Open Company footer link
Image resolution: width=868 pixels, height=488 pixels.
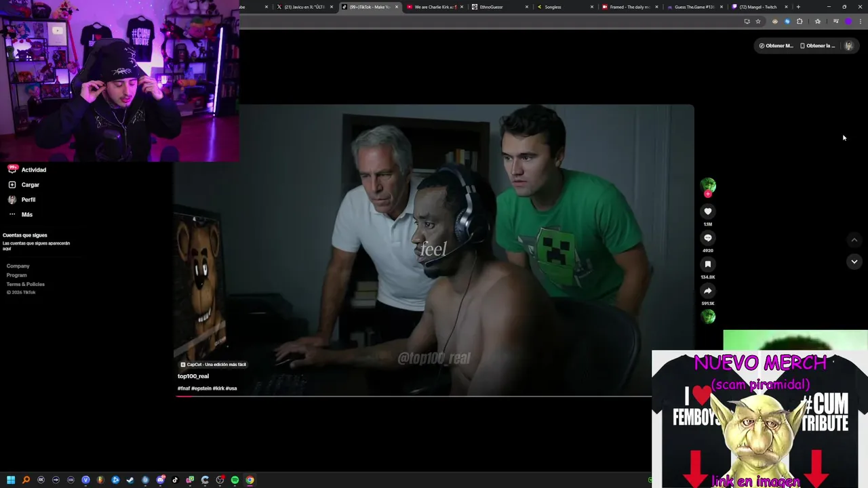[x=18, y=266]
